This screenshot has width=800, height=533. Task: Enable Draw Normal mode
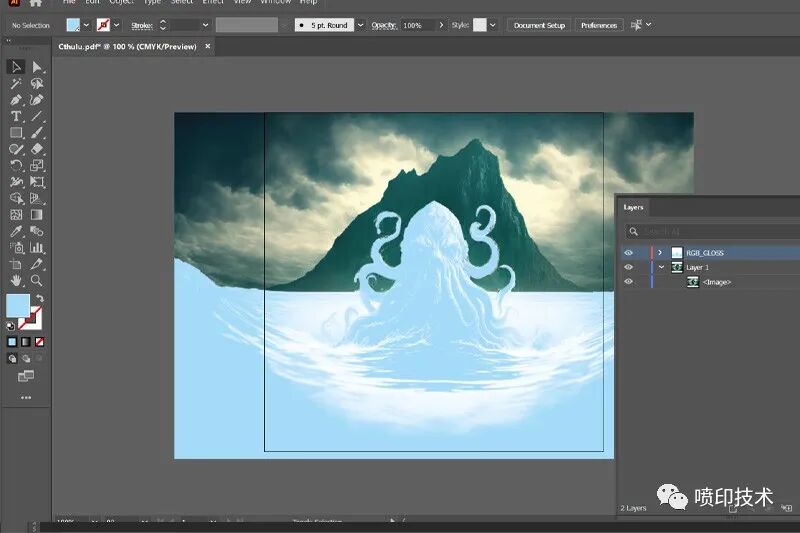(x=12, y=359)
